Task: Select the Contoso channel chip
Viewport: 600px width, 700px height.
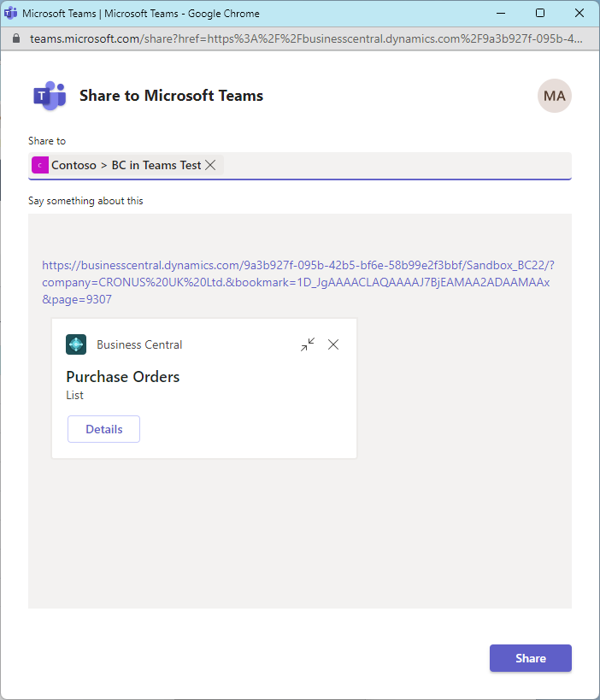Action: point(126,165)
